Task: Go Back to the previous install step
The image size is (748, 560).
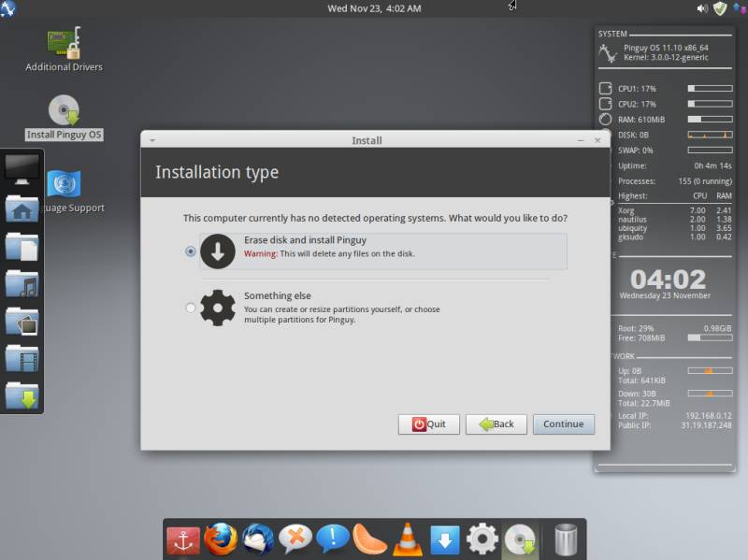Action: (x=496, y=424)
